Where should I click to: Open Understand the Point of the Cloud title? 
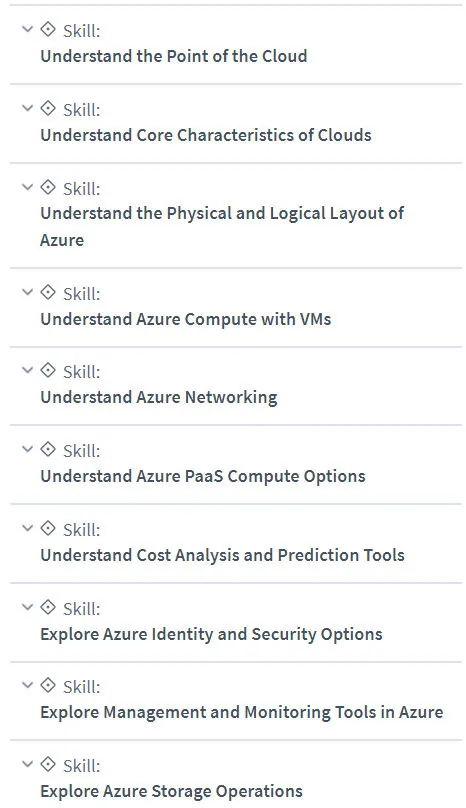pos(174,56)
